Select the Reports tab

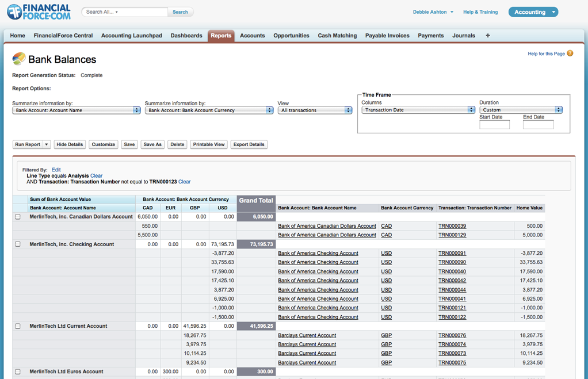pyautogui.click(x=221, y=36)
